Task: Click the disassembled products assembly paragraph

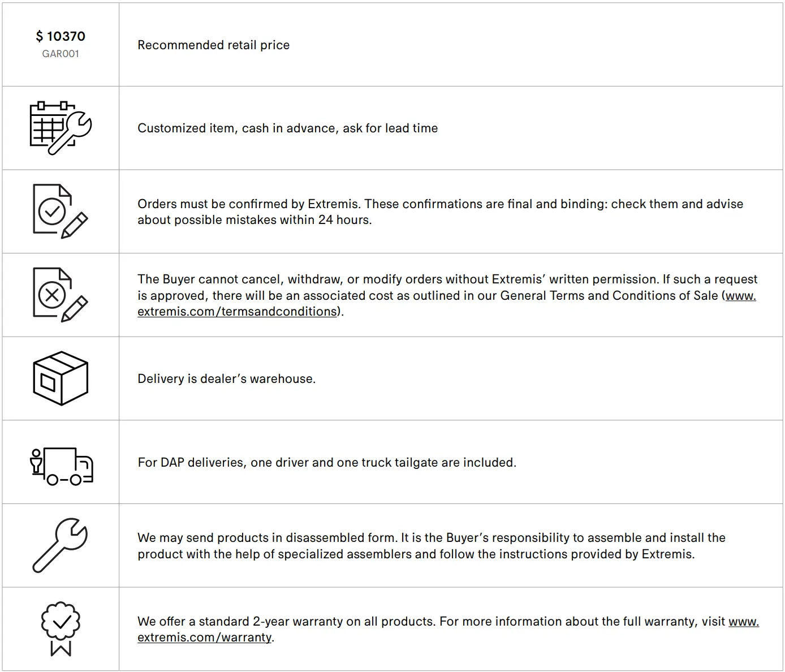Action: point(431,545)
